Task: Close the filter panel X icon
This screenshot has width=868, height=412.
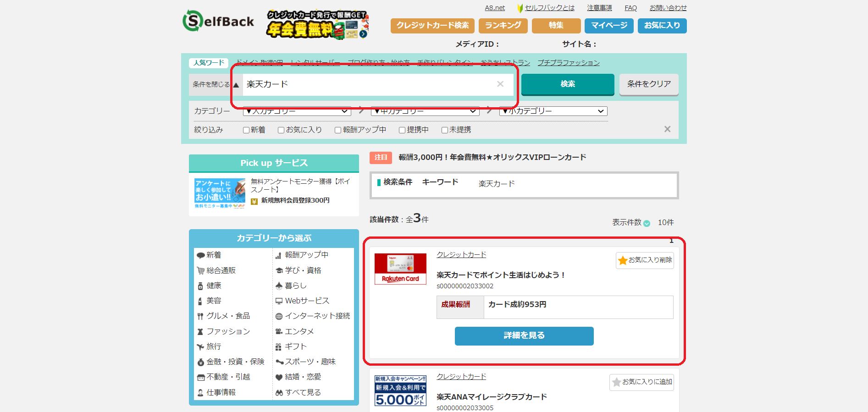Action: point(668,129)
